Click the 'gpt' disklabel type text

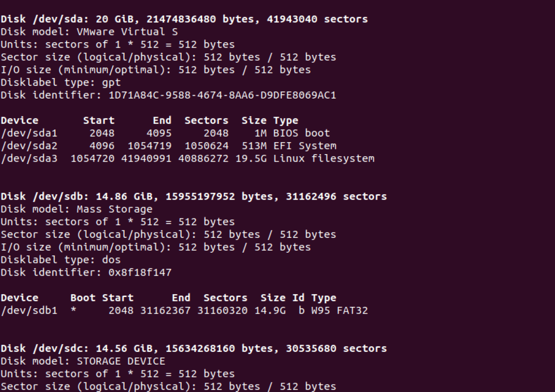pyautogui.click(x=111, y=83)
